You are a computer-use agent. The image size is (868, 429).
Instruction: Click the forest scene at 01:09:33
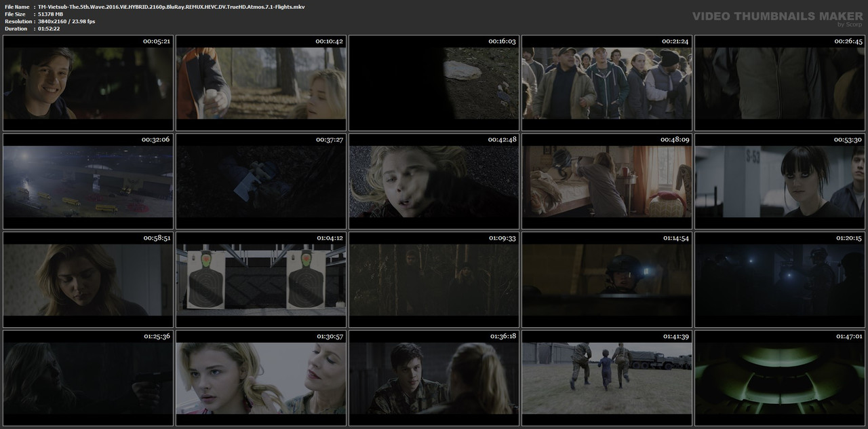pos(434,280)
